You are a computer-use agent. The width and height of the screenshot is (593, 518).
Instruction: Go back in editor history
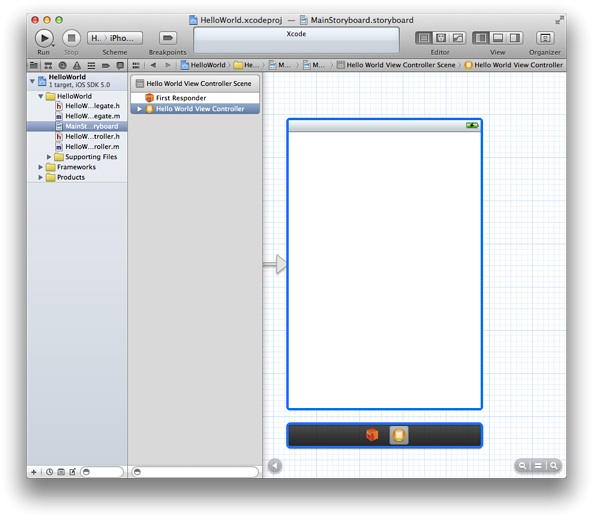[x=153, y=65]
